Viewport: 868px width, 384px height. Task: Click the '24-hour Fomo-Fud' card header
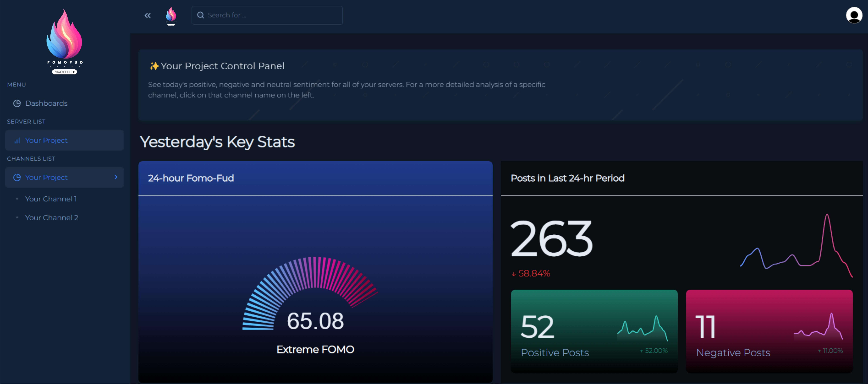[x=315, y=178]
